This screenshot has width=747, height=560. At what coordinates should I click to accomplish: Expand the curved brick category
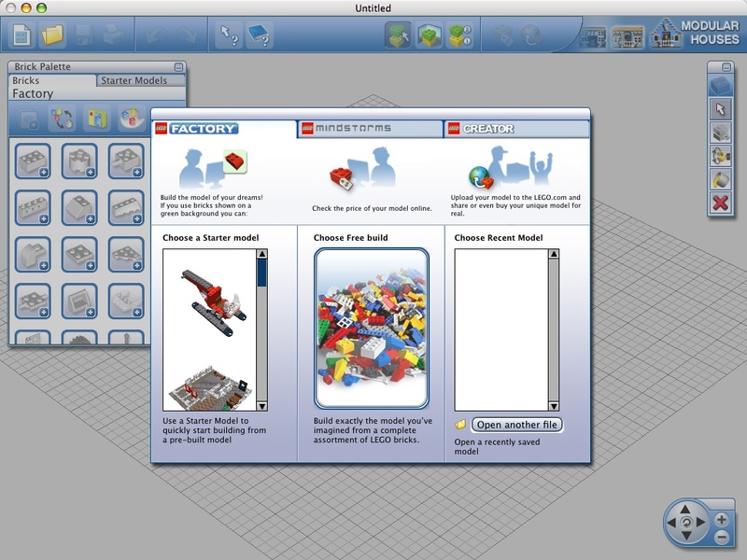click(33, 255)
